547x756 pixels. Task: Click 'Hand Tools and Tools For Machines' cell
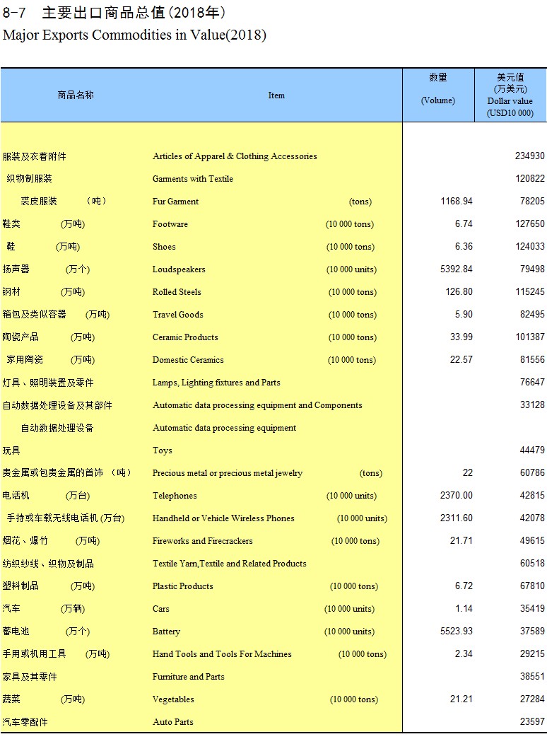point(222,655)
